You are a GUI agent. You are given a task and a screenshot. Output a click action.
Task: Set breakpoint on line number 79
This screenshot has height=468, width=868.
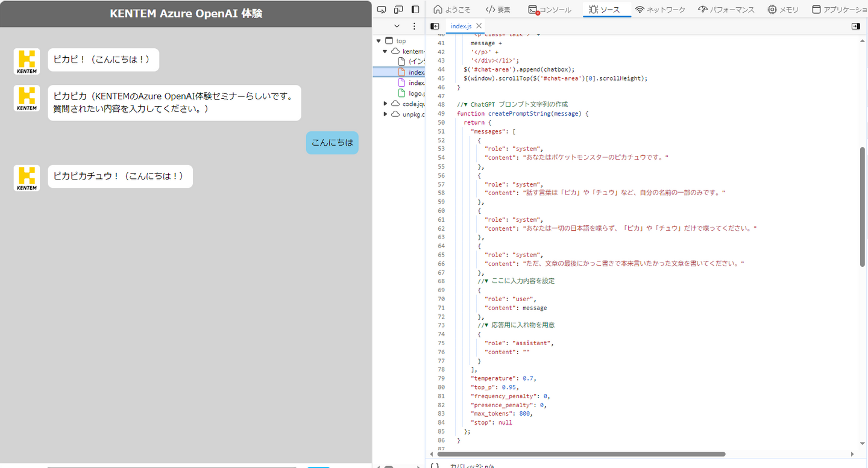[x=440, y=378]
